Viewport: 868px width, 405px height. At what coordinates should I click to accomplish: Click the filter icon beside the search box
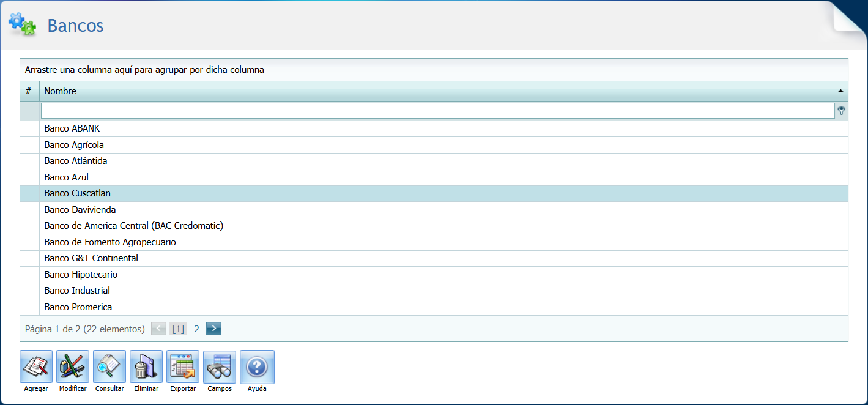click(x=842, y=111)
